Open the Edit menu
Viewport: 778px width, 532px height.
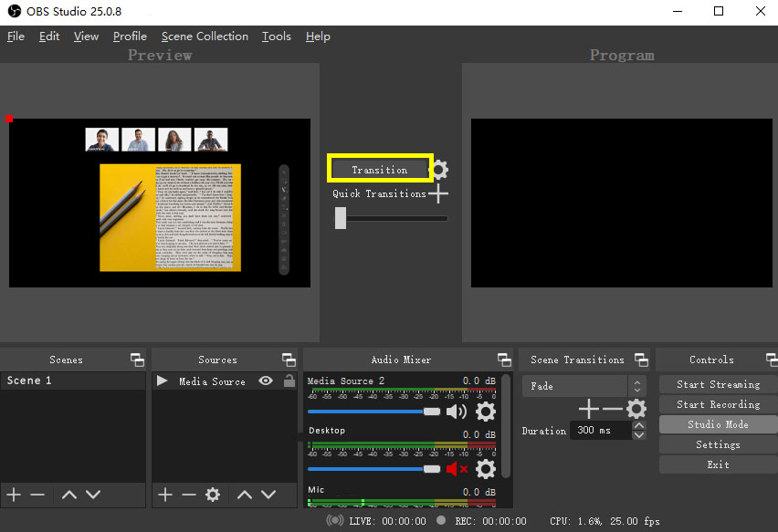pos(49,37)
